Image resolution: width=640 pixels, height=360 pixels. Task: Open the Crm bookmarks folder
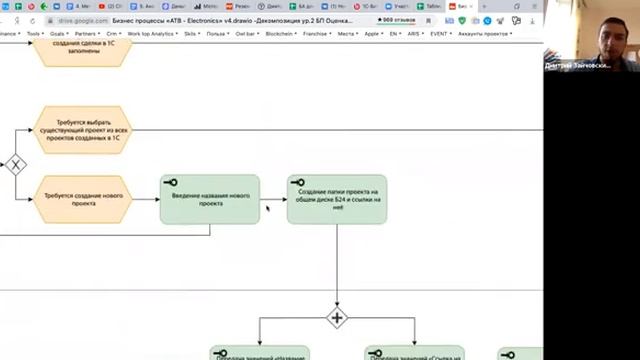click(x=114, y=33)
